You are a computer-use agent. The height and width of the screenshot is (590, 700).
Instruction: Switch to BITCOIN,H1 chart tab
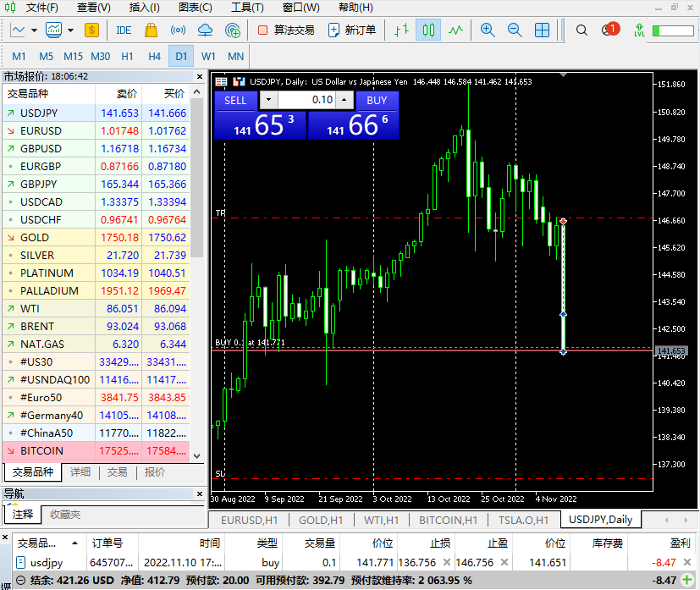tap(449, 521)
